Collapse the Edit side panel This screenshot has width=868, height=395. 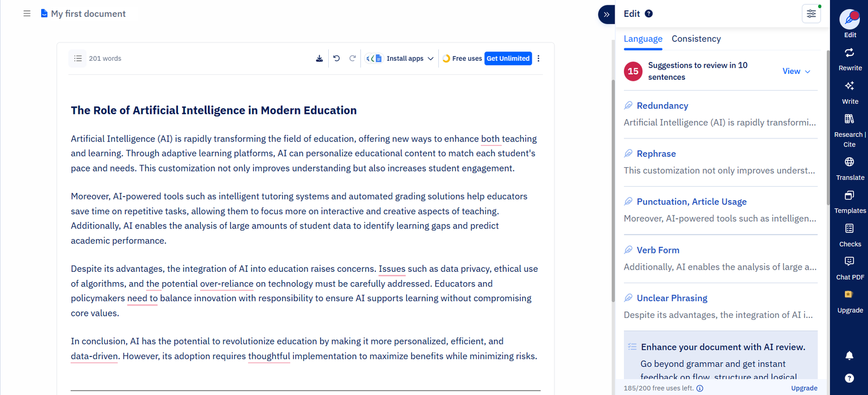(607, 14)
